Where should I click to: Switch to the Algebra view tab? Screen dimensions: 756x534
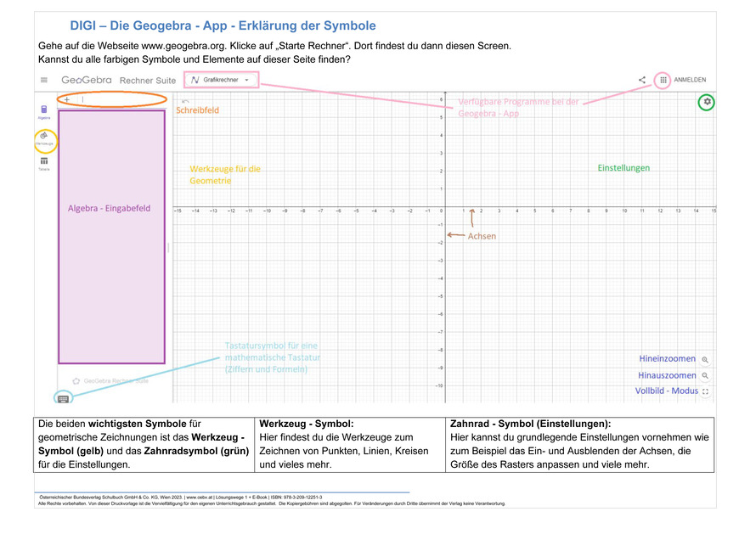click(44, 111)
